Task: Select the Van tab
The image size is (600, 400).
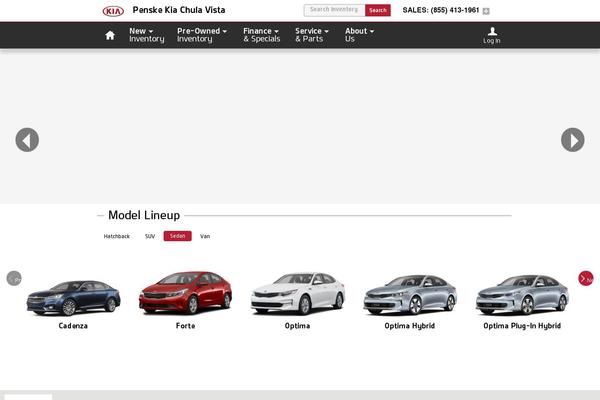Action: (205, 236)
